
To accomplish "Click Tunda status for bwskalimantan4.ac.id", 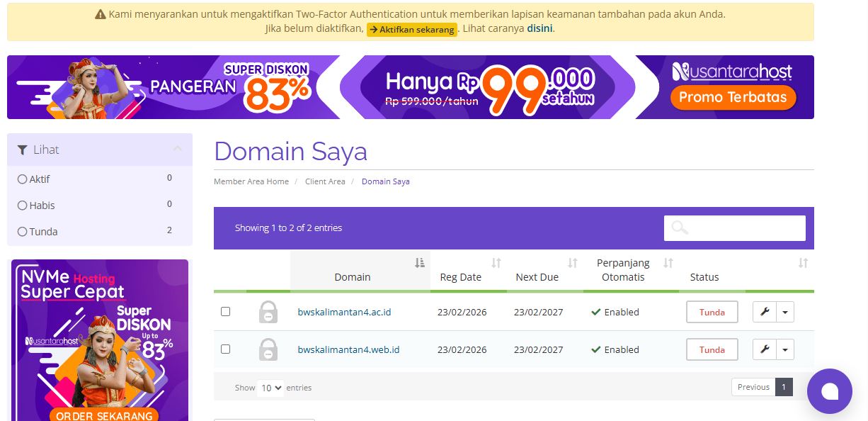I will pos(712,312).
